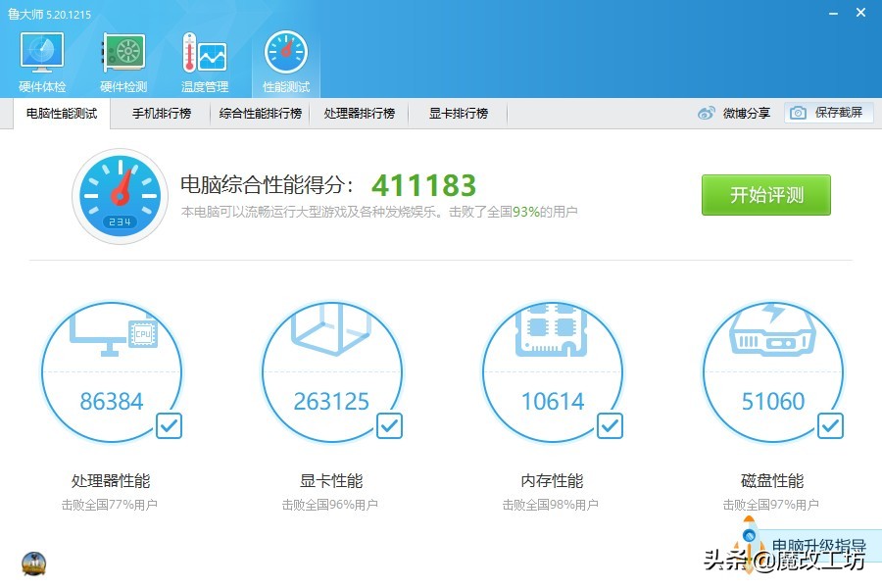Click the overall score speedometer gauge icon
Screen dimensions: 882x588
(120, 194)
